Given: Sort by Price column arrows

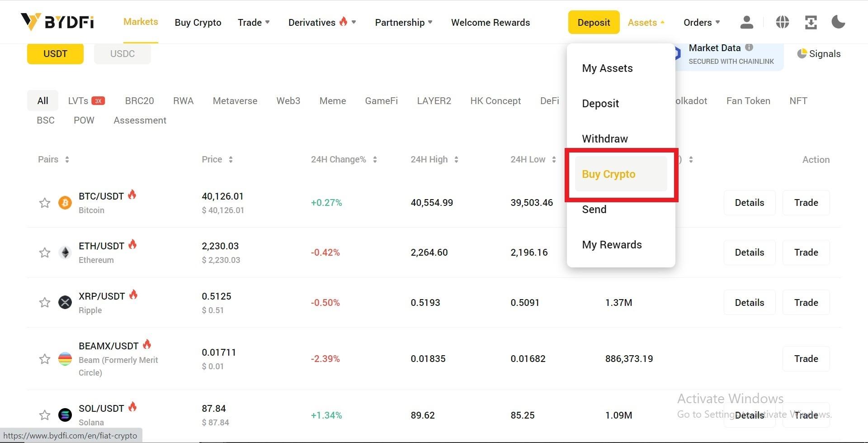Looking at the screenshot, I should click(231, 159).
